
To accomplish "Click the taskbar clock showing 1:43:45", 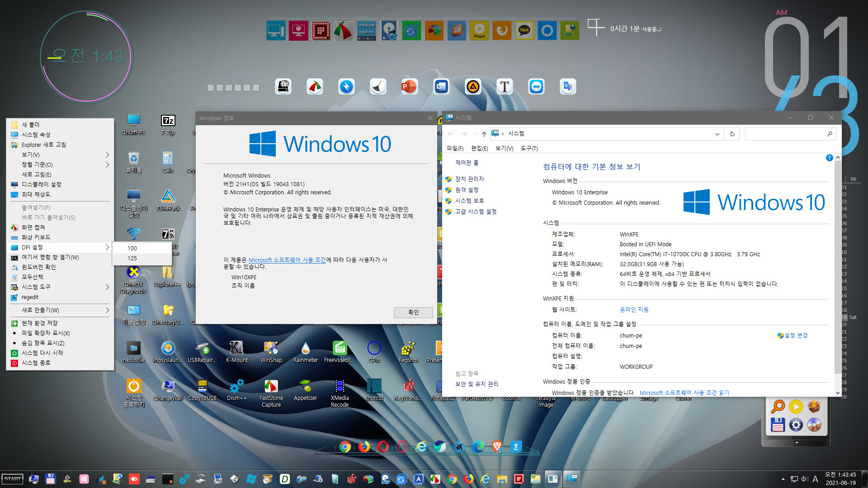I will click(x=840, y=475).
